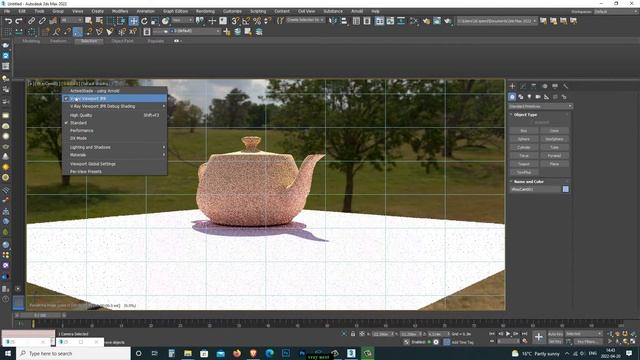Click the Windows Start button
The width and height of the screenshot is (640, 360).
[8, 353]
